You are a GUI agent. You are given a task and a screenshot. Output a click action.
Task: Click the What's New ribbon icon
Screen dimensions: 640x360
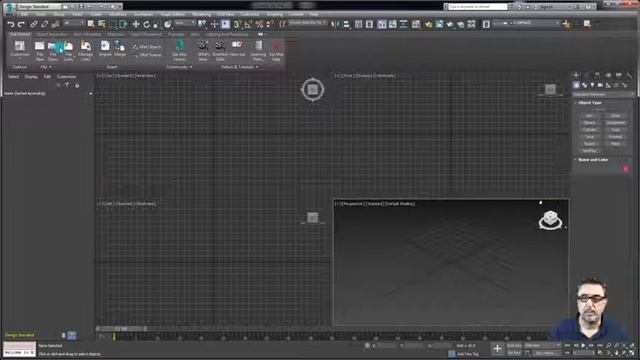(x=203, y=51)
